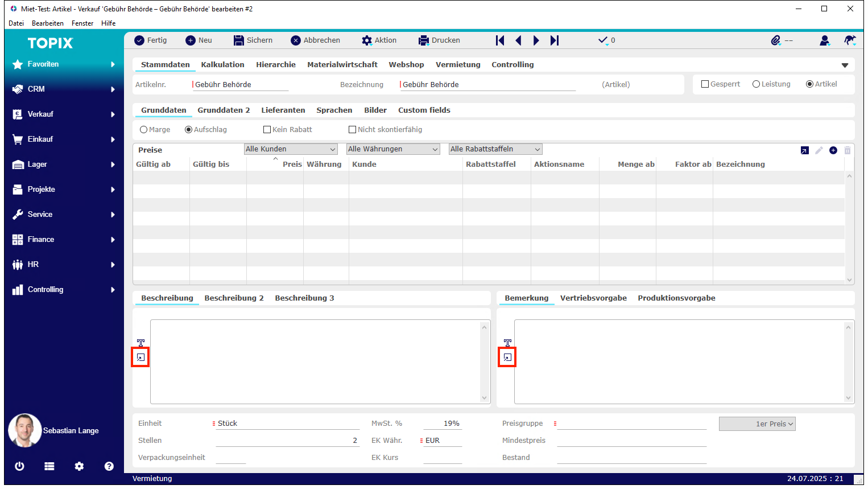The image size is (868, 489).
Task: Open the 1er Preis dropdown
Action: [x=757, y=424]
